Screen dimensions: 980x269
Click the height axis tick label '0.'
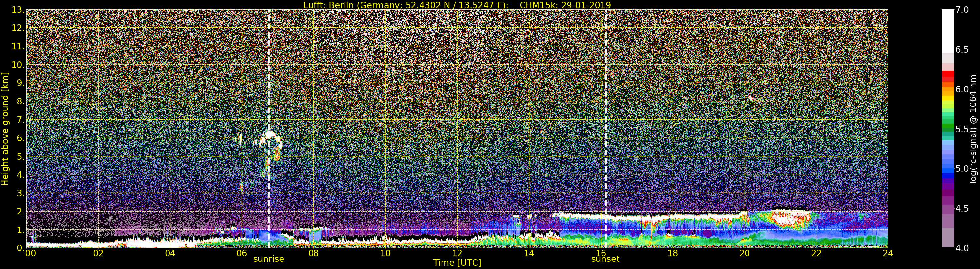(21, 248)
